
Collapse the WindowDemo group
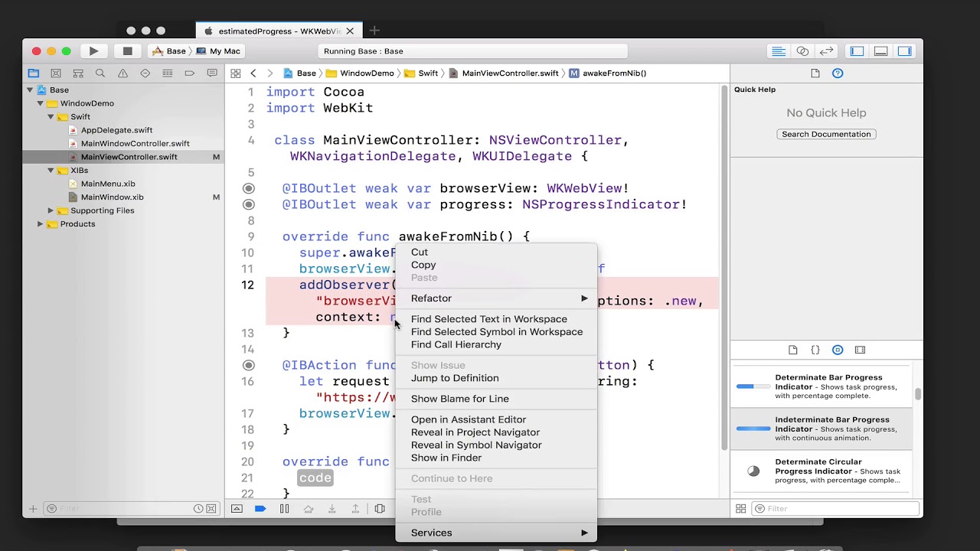(40, 103)
